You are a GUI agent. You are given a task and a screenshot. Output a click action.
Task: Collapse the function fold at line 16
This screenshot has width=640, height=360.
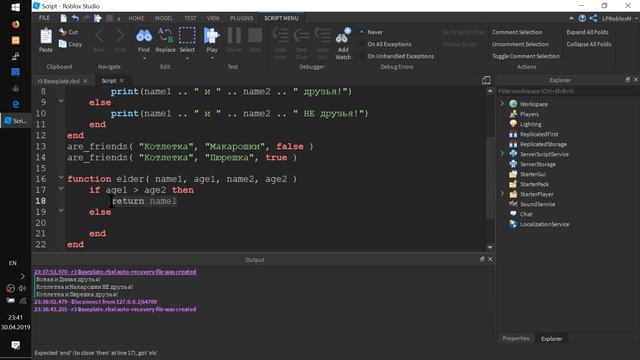click(61, 177)
